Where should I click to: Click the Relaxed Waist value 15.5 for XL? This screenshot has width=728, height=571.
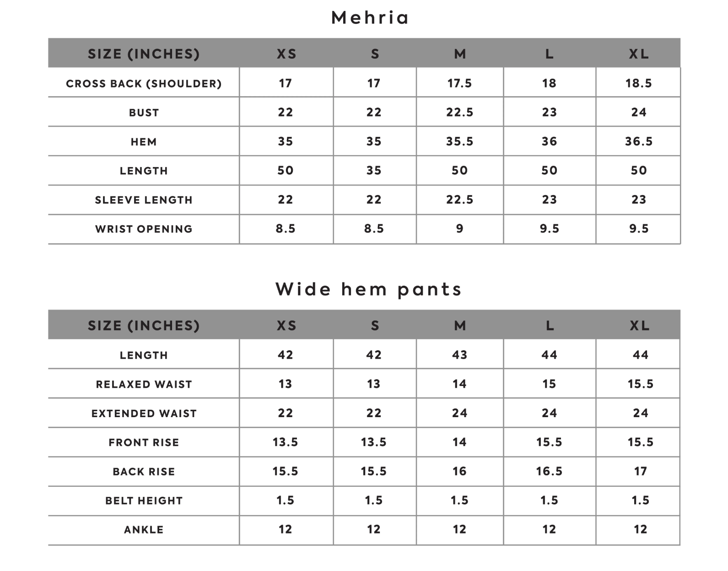(x=640, y=384)
